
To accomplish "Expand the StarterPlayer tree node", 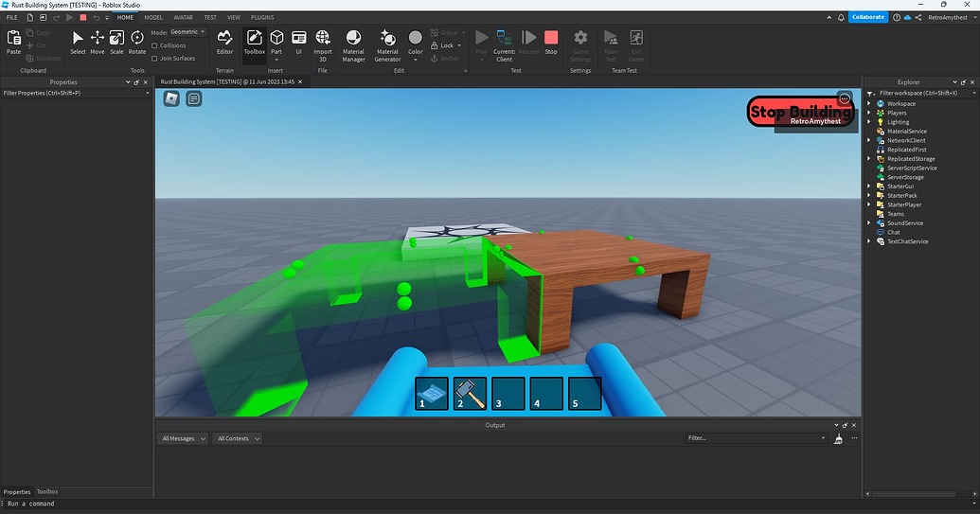I will [869, 204].
